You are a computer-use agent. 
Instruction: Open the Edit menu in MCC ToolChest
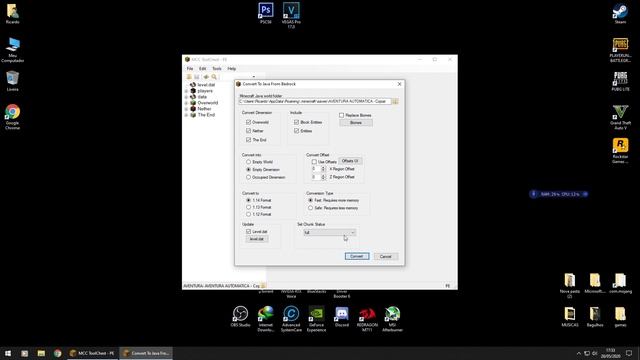(x=203, y=69)
